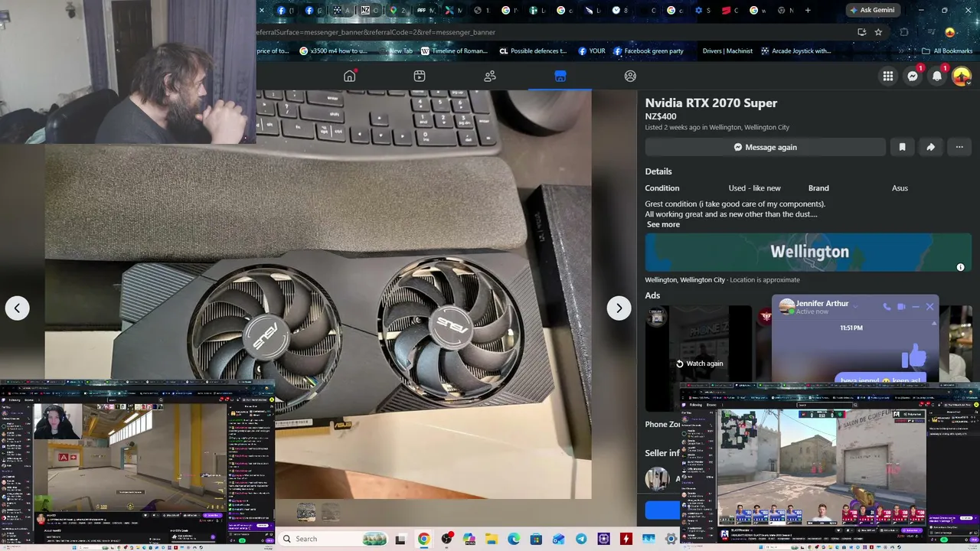This screenshot has height=551, width=980.
Task: Open a new Chrome tab
Action: point(808,10)
